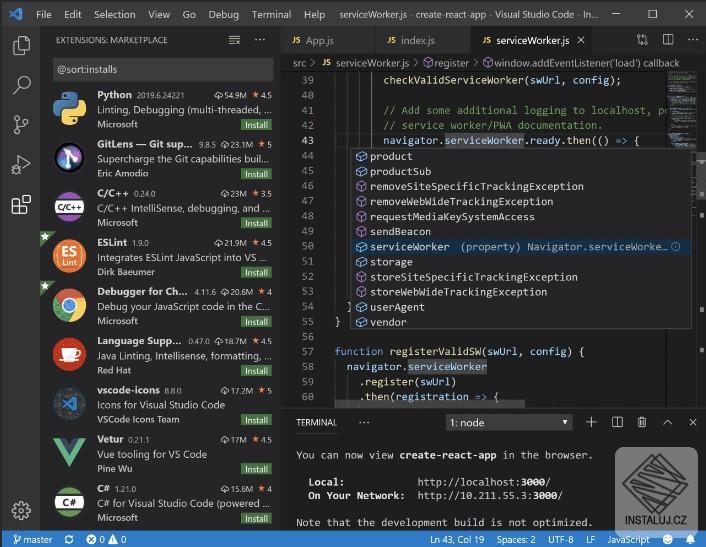Click 'register' breadcrumb segment
Image resolution: width=706 pixels, height=547 pixels.
pos(446,63)
